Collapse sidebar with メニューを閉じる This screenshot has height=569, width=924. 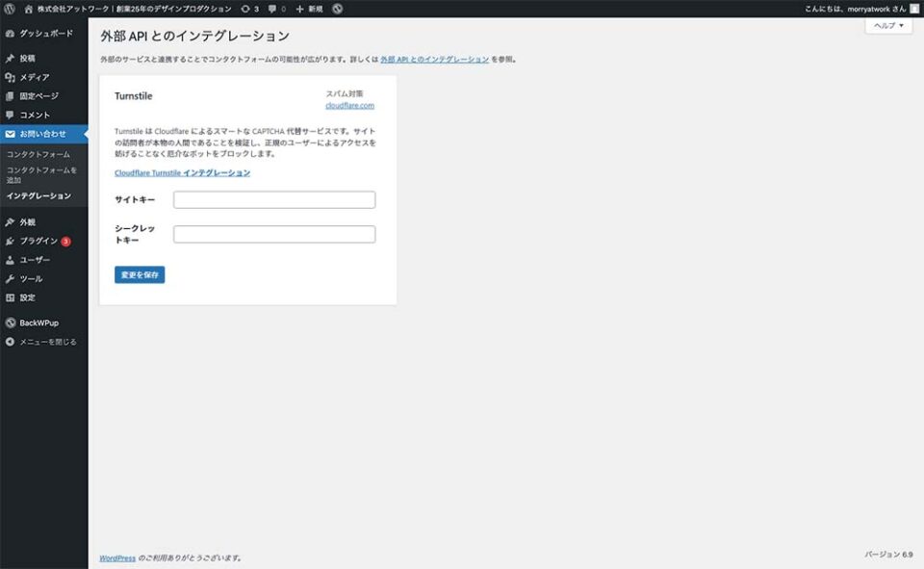pos(47,342)
